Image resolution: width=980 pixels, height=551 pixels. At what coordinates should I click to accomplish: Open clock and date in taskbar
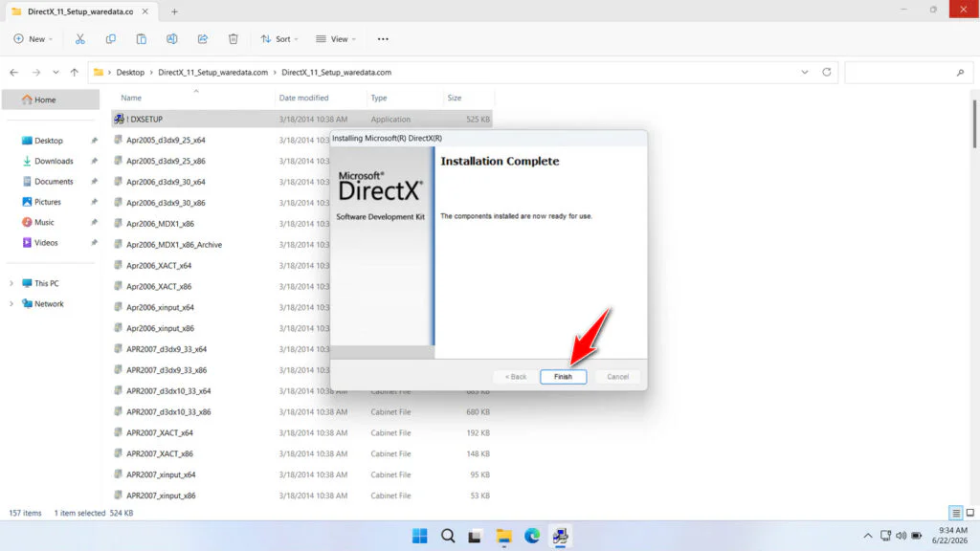949,536
